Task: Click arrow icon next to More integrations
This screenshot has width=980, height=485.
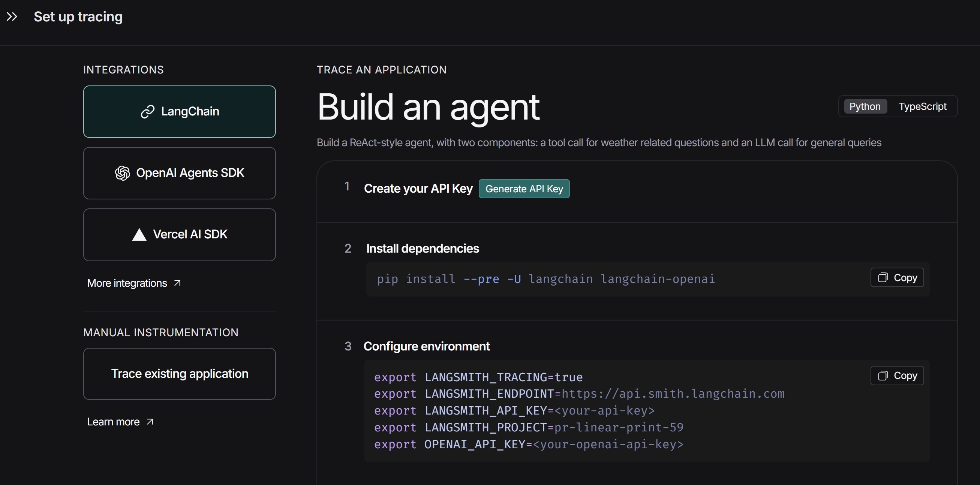Action: pos(177,283)
